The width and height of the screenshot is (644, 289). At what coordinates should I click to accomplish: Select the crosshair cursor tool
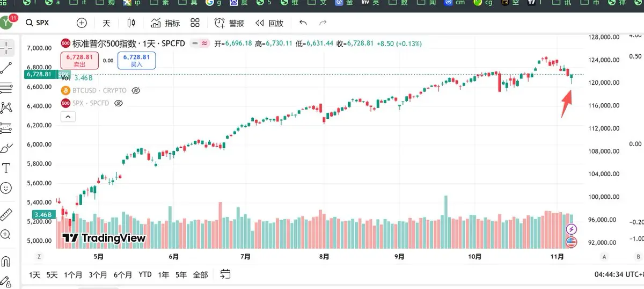(6, 47)
